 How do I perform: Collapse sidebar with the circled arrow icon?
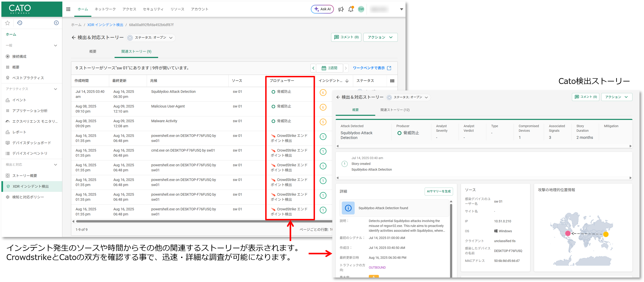click(57, 23)
